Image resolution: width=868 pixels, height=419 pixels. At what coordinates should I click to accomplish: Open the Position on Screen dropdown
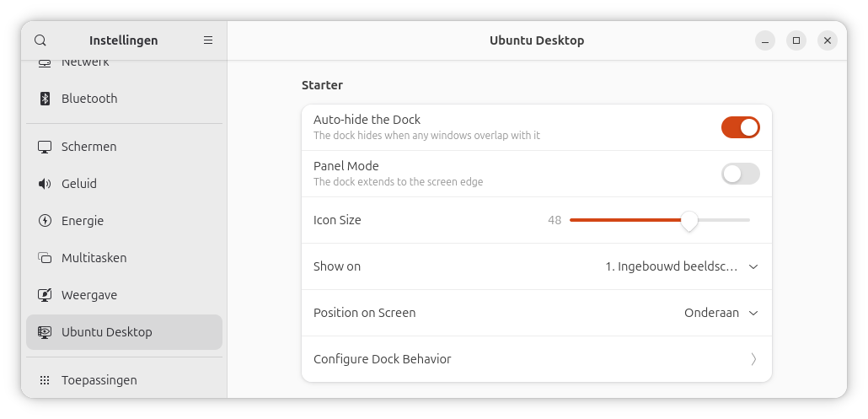tap(721, 313)
